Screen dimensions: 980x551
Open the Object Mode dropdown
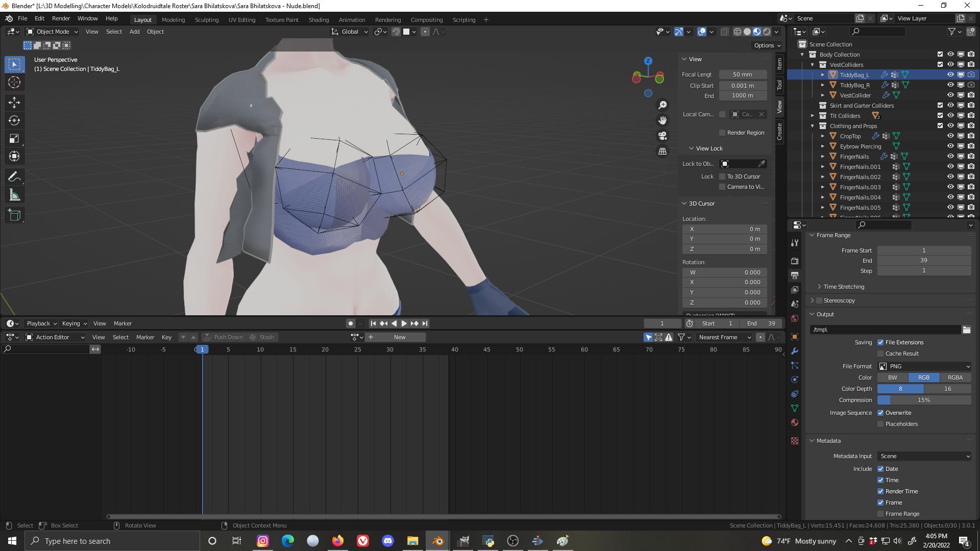click(x=52, y=32)
